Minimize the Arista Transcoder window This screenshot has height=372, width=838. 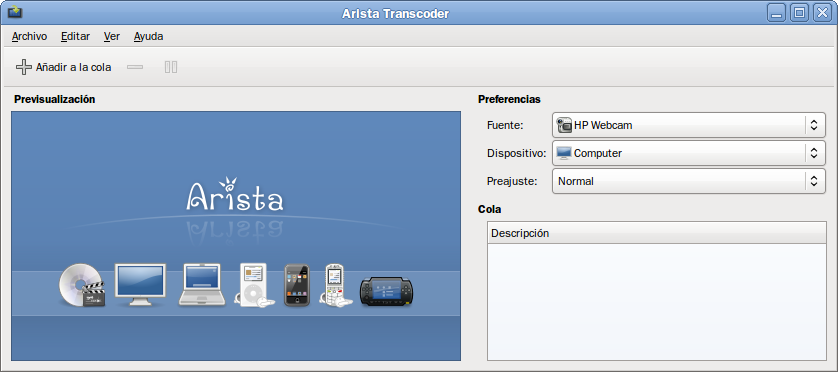pos(777,13)
